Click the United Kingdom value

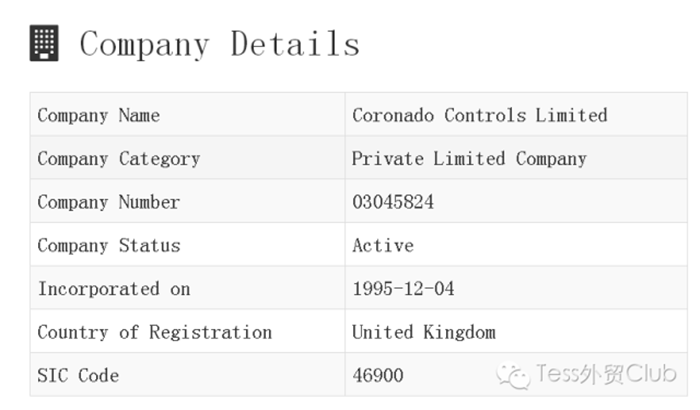point(424,332)
